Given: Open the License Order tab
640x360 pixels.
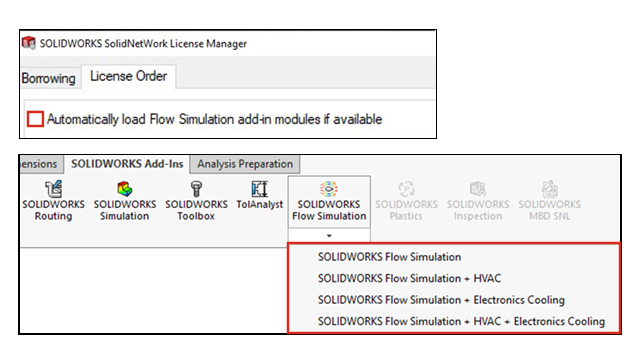Looking at the screenshot, I should [129, 76].
